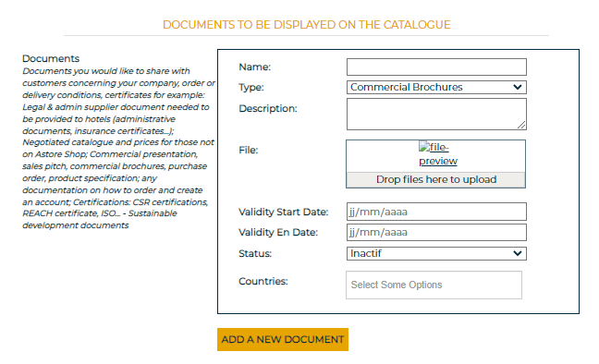
Task: Click the 'Countries:' label
Action: point(263,281)
